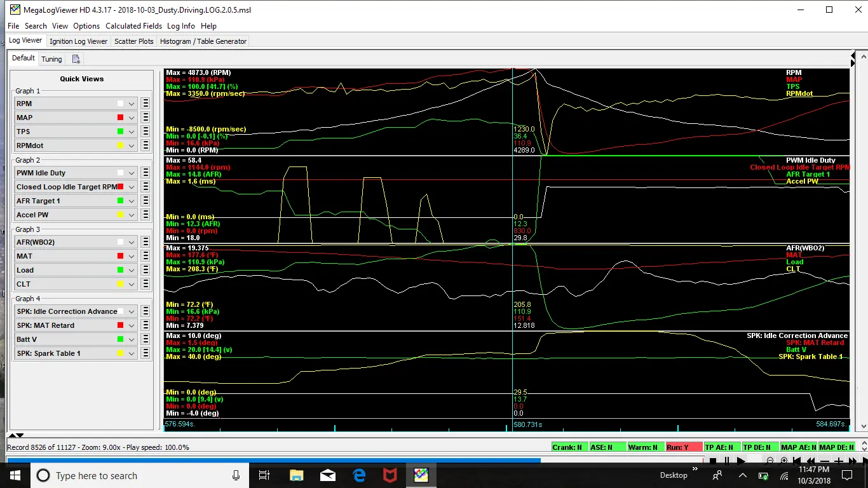Click the Run: Y status indicator
868x488 pixels.
684,447
